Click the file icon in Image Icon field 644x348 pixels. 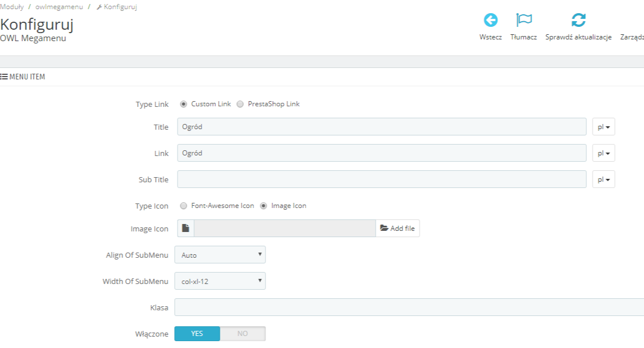click(x=186, y=228)
